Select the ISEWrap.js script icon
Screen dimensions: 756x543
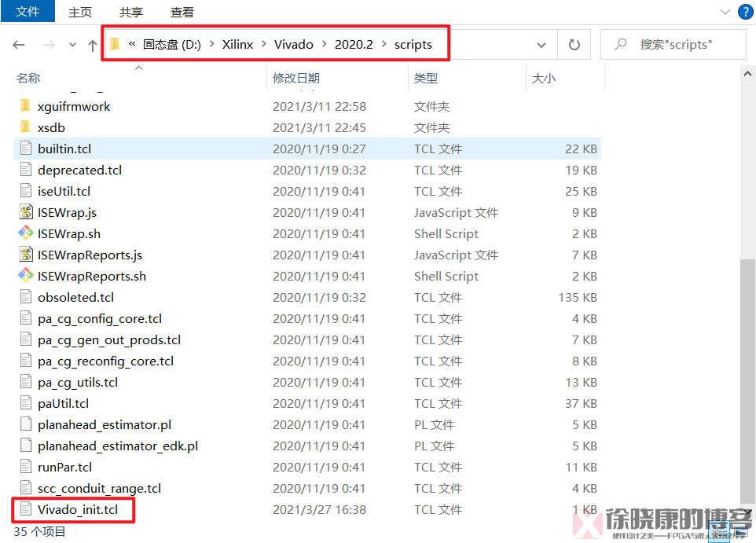26,211
